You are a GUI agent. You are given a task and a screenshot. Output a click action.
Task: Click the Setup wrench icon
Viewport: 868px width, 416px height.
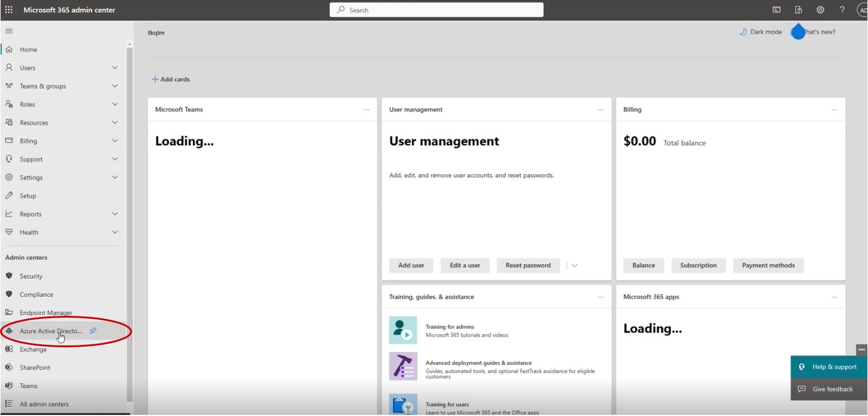pos(9,196)
